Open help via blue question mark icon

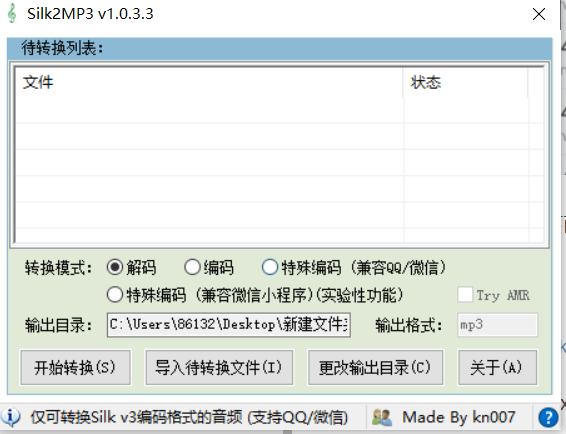click(x=548, y=417)
